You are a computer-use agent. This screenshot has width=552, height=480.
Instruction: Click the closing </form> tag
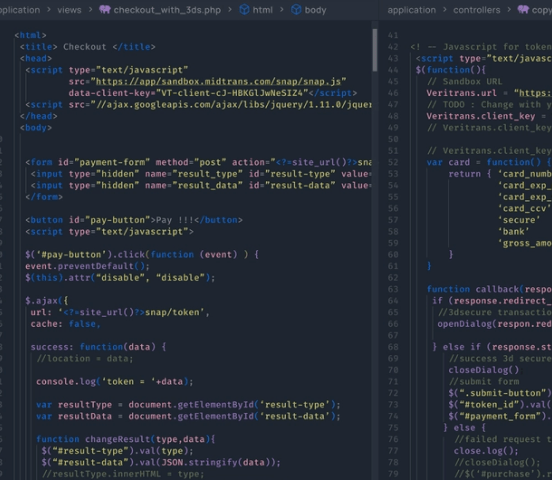[x=44, y=197]
